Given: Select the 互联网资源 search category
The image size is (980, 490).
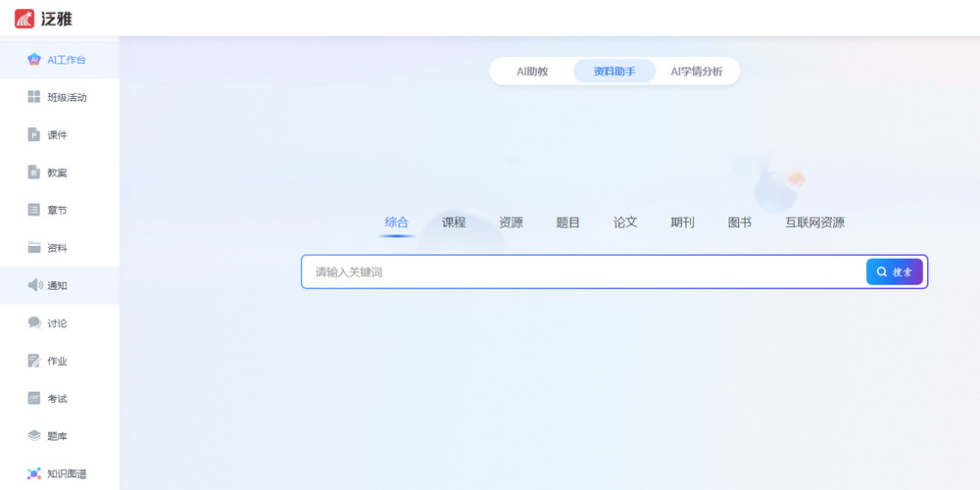Looking at the screenshot, I should coord(815,222).
